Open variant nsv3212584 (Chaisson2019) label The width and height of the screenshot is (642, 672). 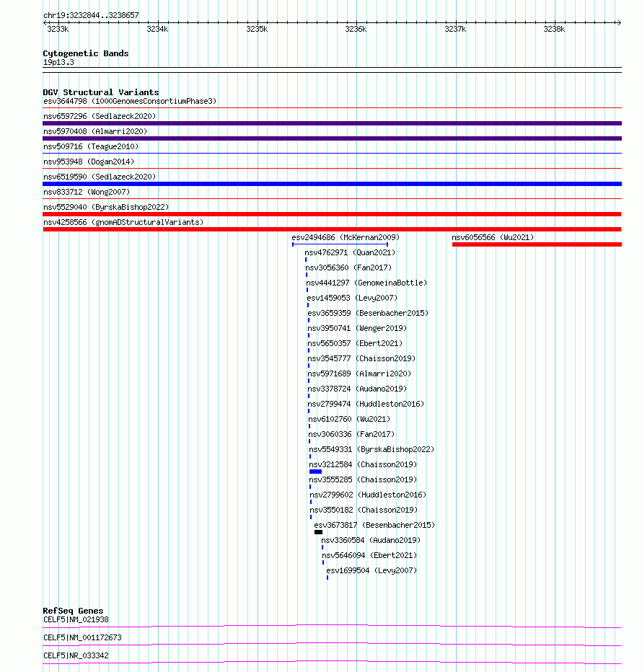364,464
